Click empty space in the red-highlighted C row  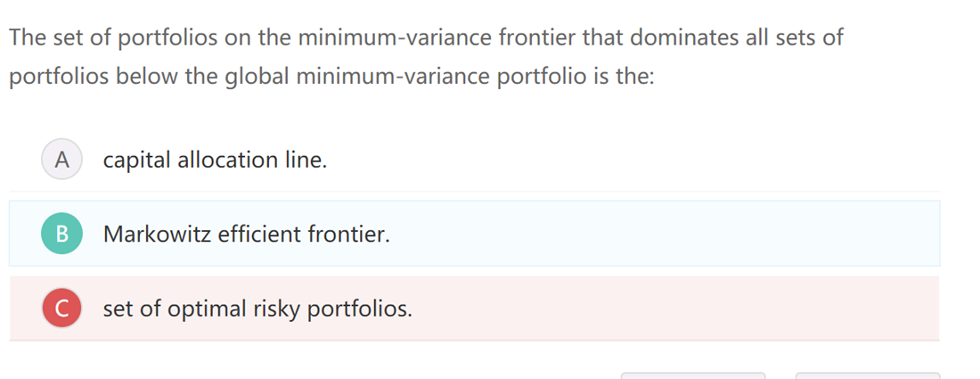[x=668, y=309]
